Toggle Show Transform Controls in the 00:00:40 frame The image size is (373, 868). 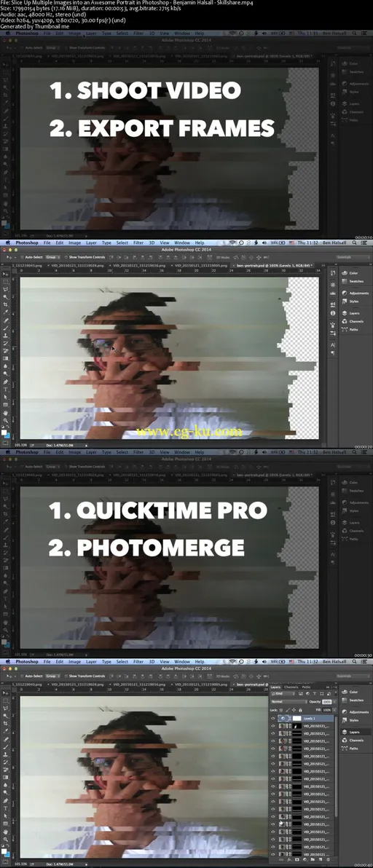click(x=66, y=676)
